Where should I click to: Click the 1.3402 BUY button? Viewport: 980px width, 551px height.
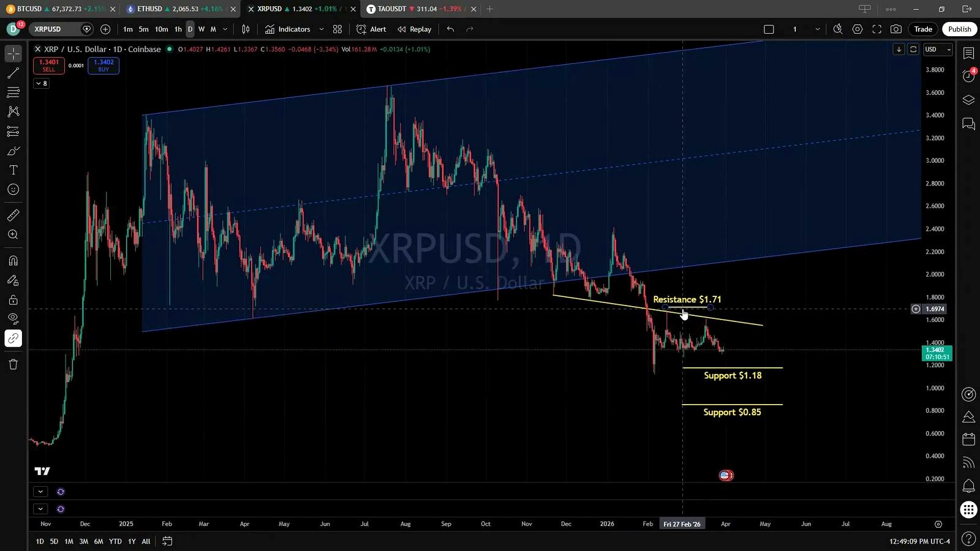pyautogui.click(x=104, y=66)
